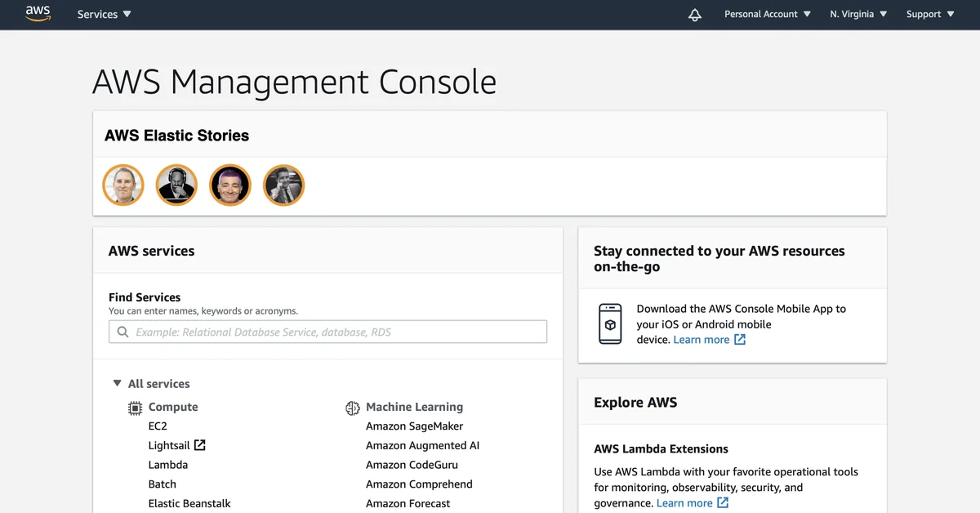Click the magnifier icon in Find Services
The height and width of the screenshot is (513, 980).
123,332
